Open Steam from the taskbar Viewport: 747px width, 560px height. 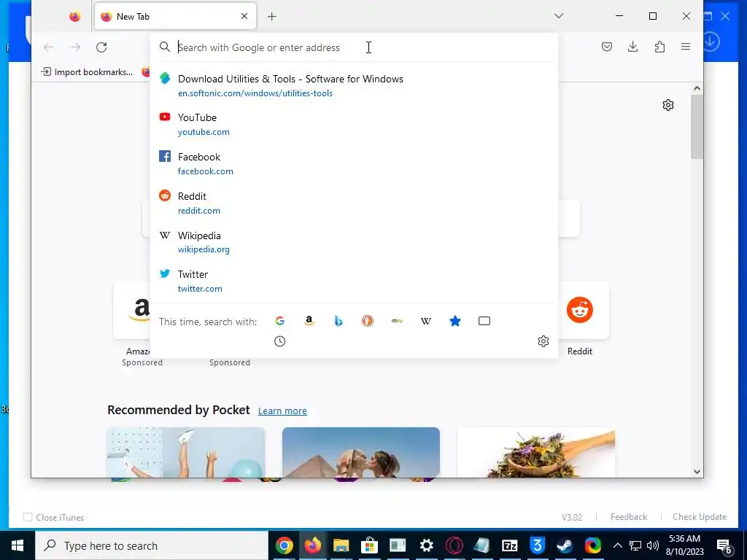(565, 545)
